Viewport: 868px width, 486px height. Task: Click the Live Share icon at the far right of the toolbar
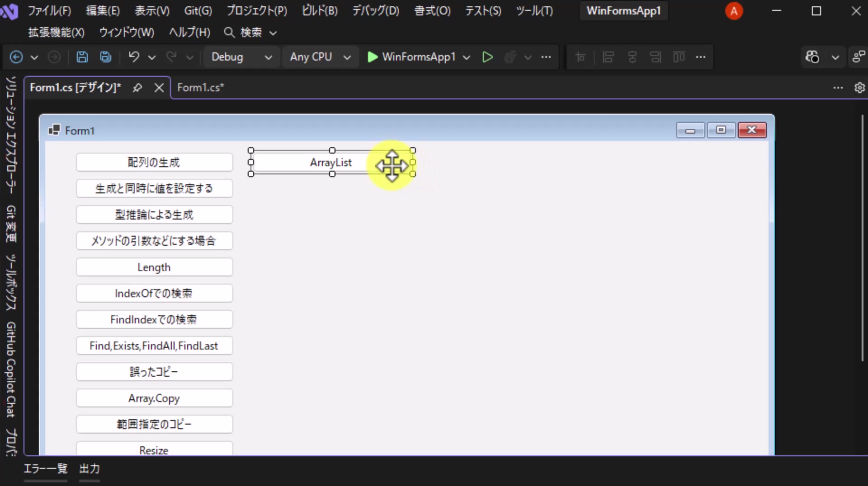859,57
